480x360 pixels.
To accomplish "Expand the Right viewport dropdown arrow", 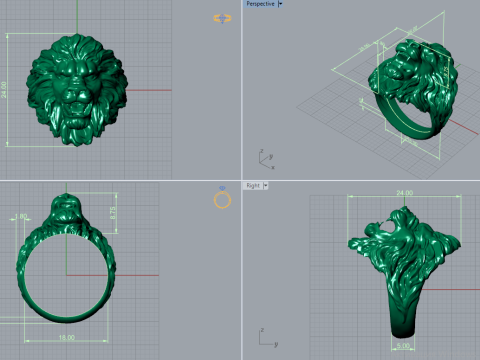I will coord(266,186).
